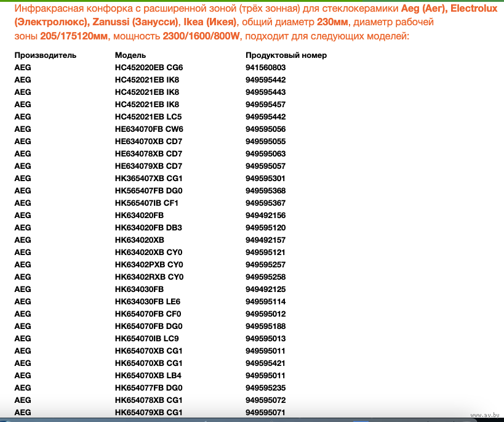This screenshot has width=504, height=422.
Task: Select model cell "HK654079XB CG1"
Action: [148, 412]
